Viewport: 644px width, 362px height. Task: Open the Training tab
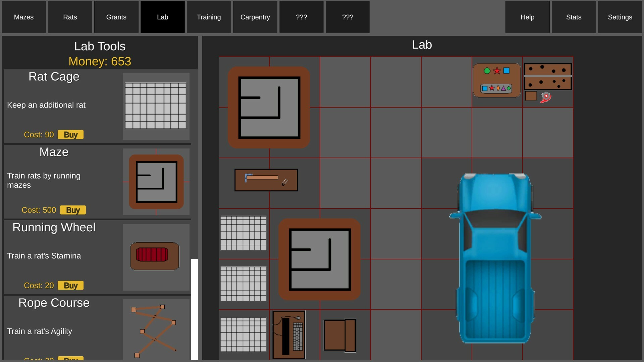coord(209,17)
